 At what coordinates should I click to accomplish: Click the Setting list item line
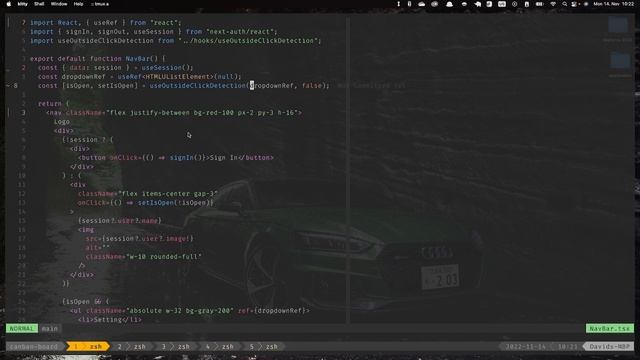[x=109, y=320]
